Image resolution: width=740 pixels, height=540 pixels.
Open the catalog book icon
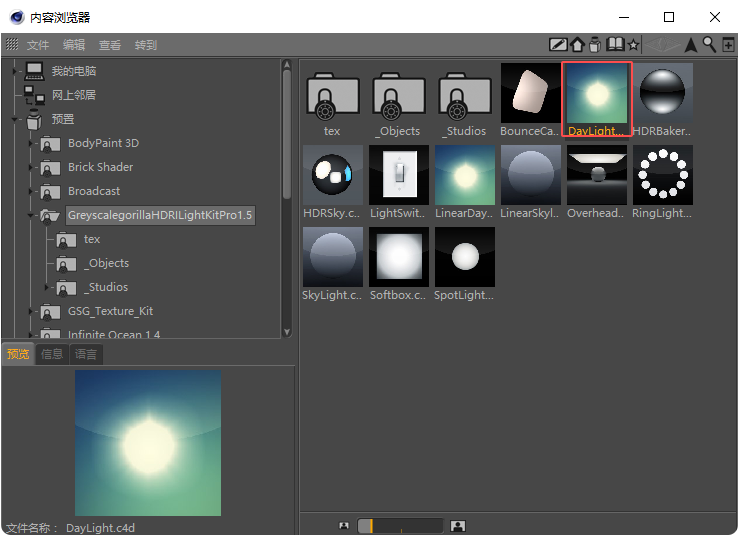click(x=615, y=45)
